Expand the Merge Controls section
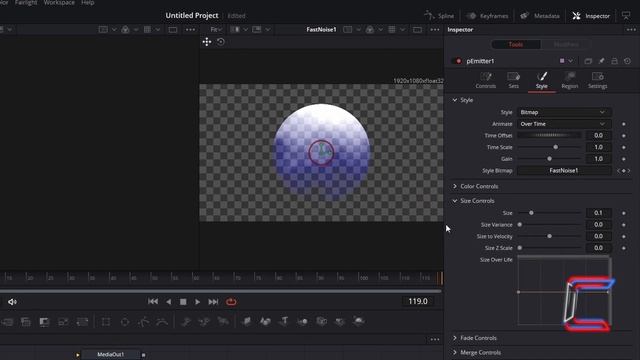Viewport: 640px width, 360px height. 455,352
